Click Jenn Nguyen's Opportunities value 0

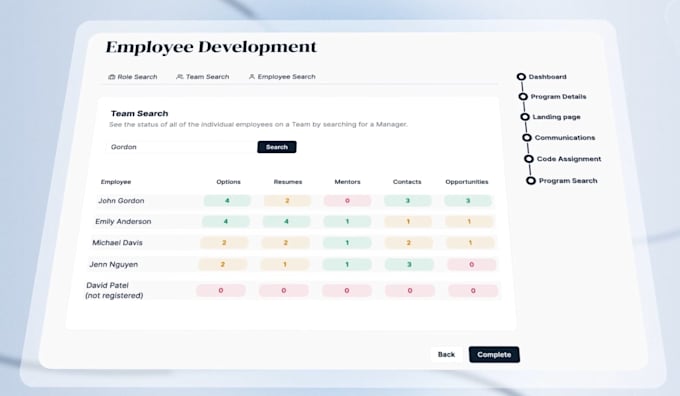471,264
